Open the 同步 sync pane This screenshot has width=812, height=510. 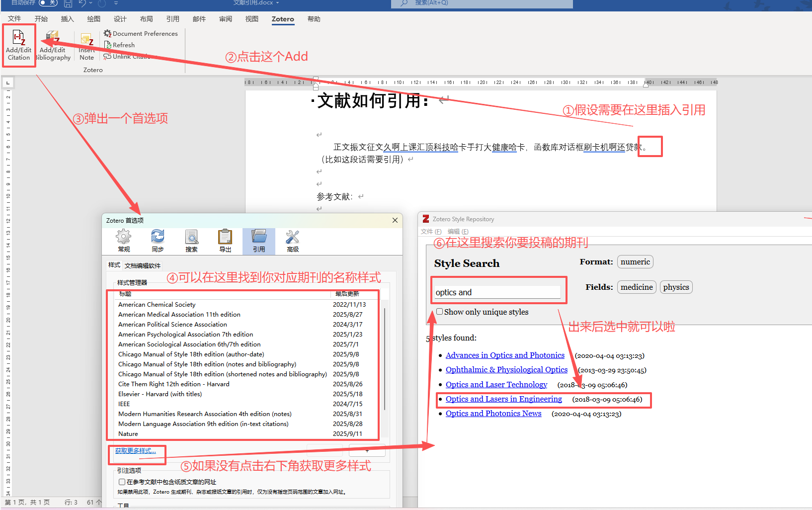pyautogui.click(x=158, y=242)
